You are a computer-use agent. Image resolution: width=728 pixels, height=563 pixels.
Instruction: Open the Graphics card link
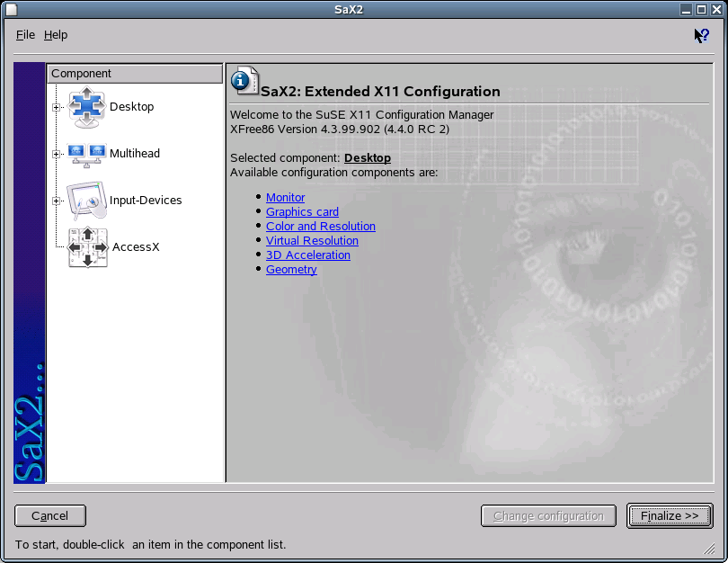302,212
